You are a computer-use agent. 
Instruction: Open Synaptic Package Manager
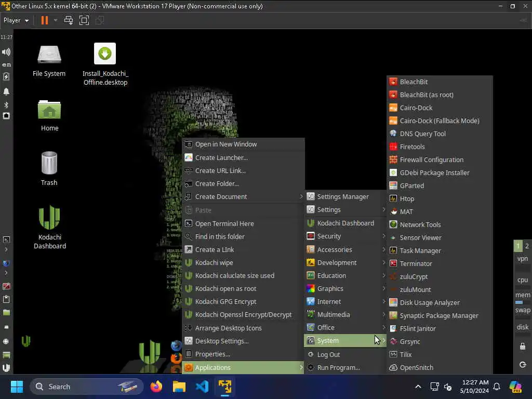tap(440, 315)
